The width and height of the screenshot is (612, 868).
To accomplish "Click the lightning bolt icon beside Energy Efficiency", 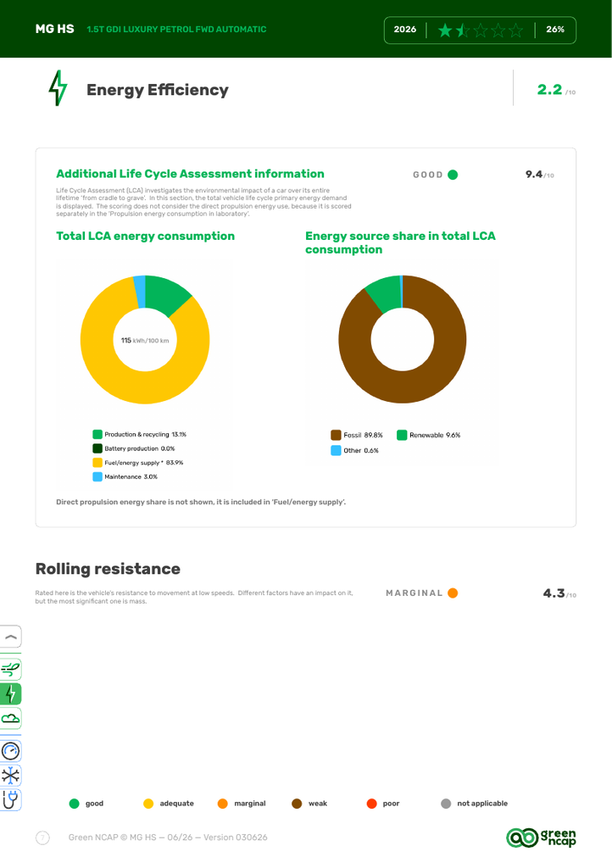I will point(58,88).
